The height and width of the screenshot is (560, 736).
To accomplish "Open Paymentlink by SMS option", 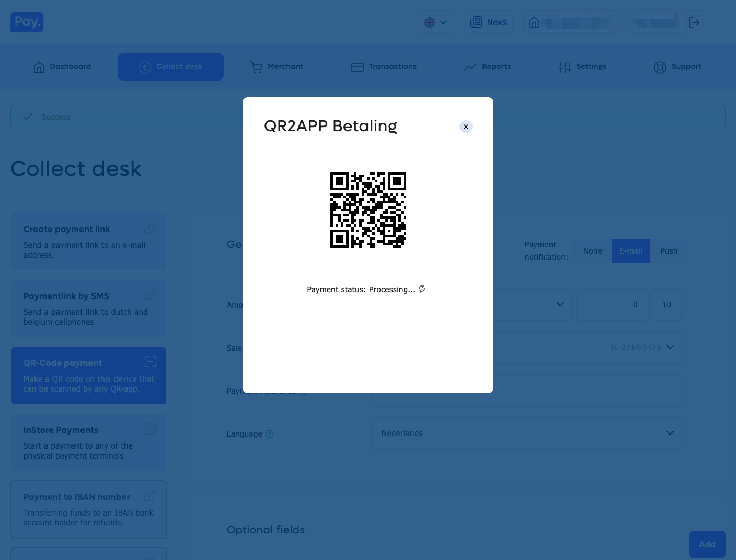I will [x=89, y=308].
